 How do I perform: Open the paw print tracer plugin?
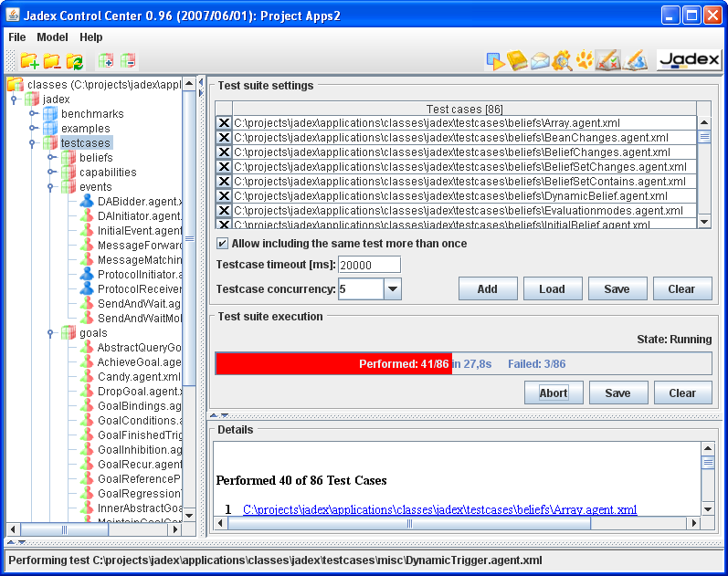tap(584, 61)
